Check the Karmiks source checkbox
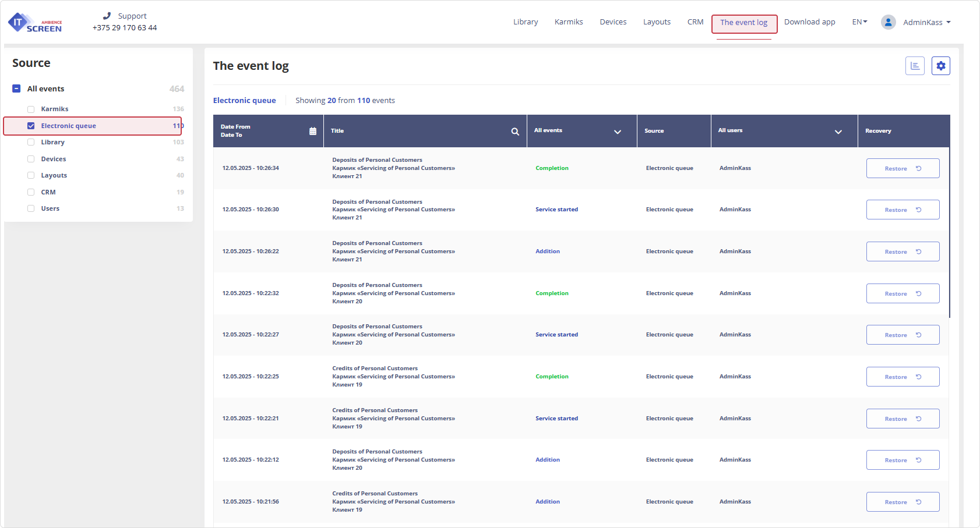This screenshot has width=980, height=528. pyautogui.click(x=31, y=109)
